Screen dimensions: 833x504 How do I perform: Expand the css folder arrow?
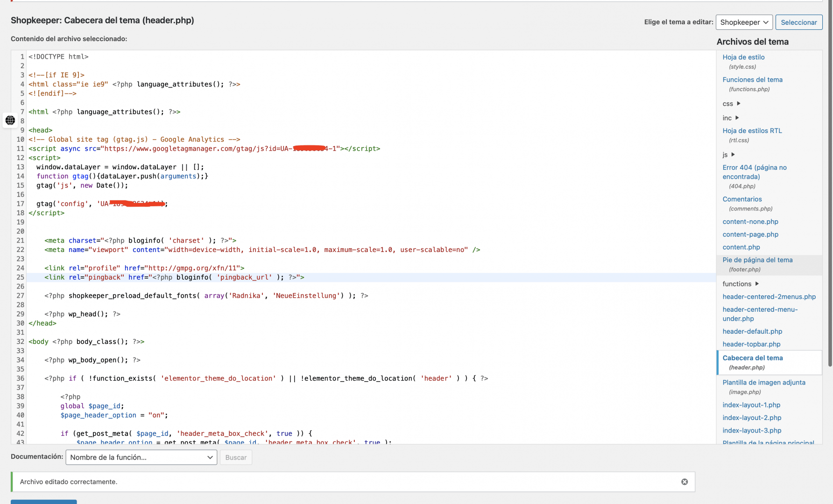click(739, 104)
